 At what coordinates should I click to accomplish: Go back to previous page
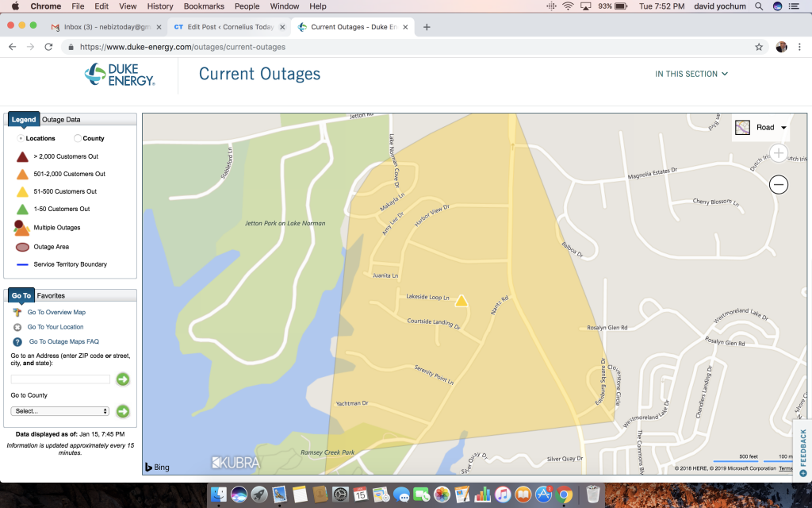pos(13,47)
